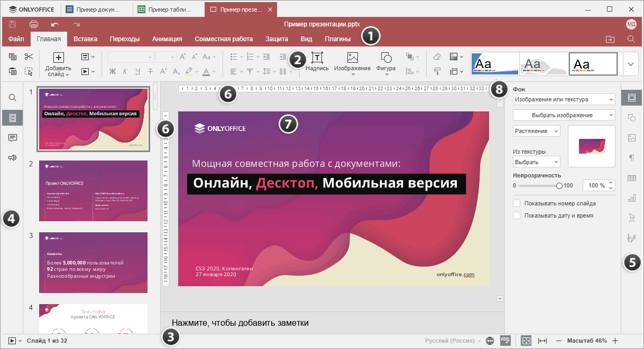Switch to the Плагины tab
Viewport: 644px width, 349px height.
[x=337, y=39]
